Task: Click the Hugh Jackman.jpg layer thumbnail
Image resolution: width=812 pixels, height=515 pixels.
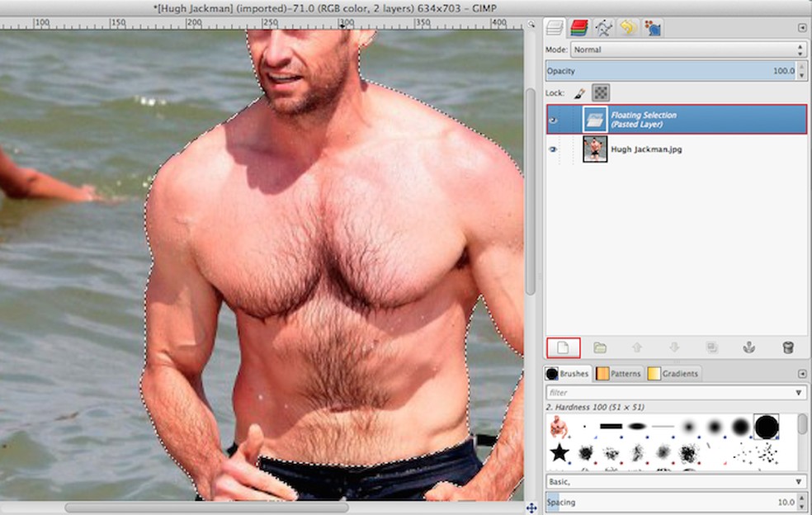Action: point(594,149)
